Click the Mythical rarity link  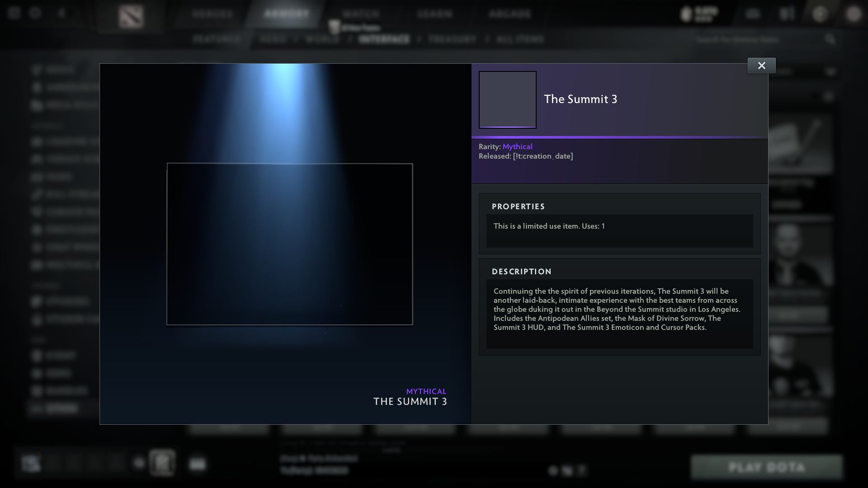pyautogui.click(x=518, y=146)
